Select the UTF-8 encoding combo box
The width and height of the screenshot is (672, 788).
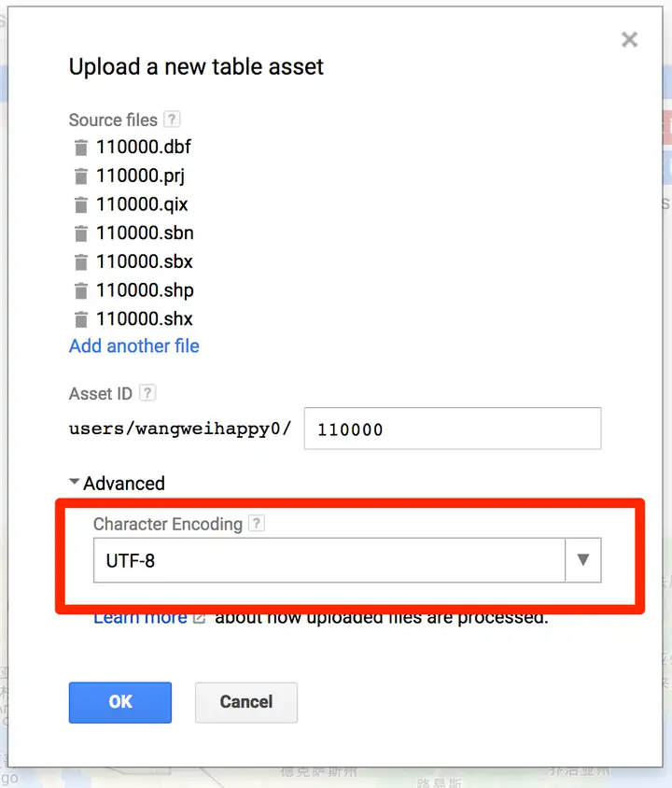pos(347,560)
